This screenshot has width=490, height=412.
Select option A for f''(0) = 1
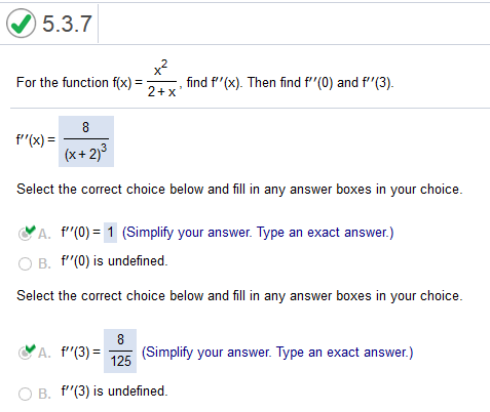tap(25, 234)
